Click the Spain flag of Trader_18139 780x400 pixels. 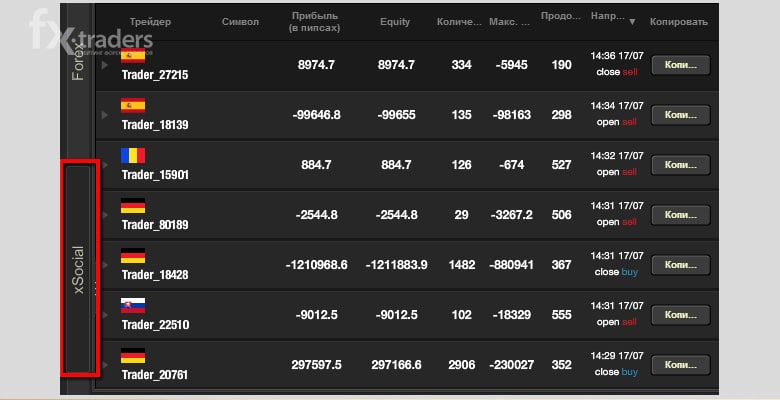click(x=133, y=105)
